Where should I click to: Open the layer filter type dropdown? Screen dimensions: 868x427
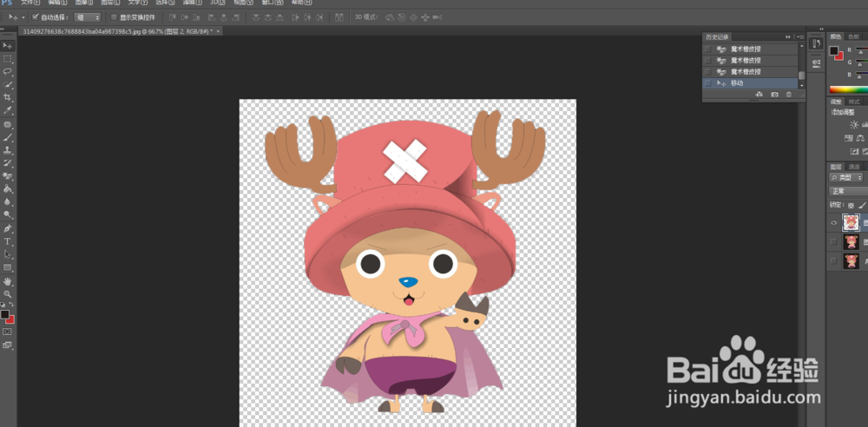click(846, 177)
